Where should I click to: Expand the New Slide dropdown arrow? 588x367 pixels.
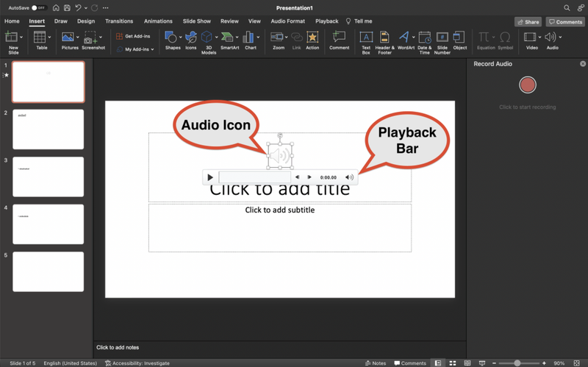click(x=21, y=38)
